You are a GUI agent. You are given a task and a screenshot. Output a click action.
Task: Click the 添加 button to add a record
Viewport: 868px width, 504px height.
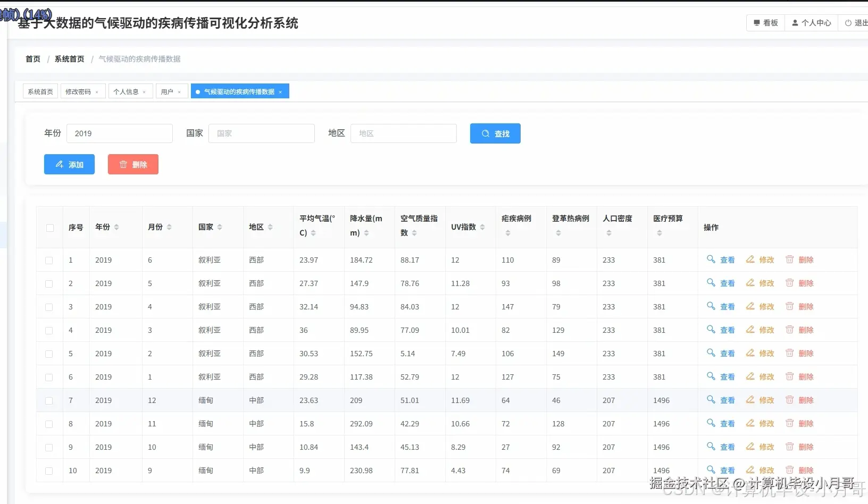(69, 164)
